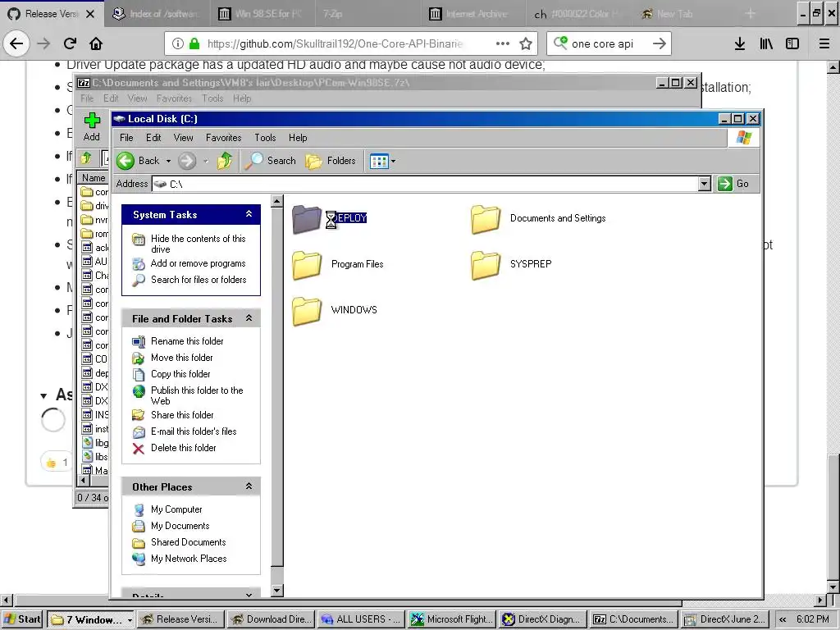Go to My Documents in Other Places
840x630 pixels.
[x=180, y=526]
